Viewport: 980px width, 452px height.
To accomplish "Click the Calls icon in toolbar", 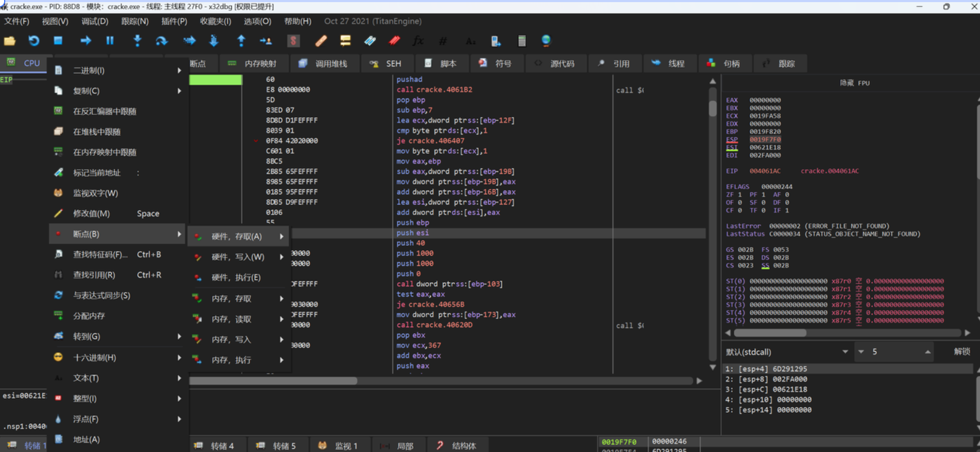I will pyautogui.click(x=495, y=41).
